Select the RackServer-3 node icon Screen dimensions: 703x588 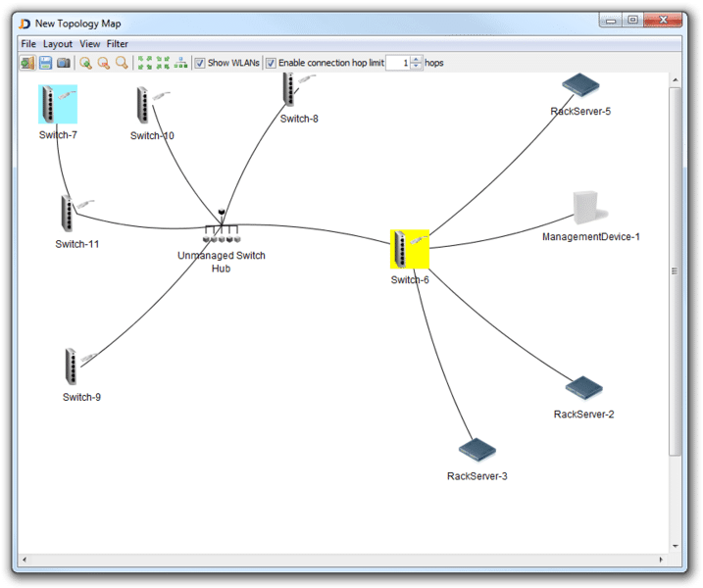tap(477, 450)
